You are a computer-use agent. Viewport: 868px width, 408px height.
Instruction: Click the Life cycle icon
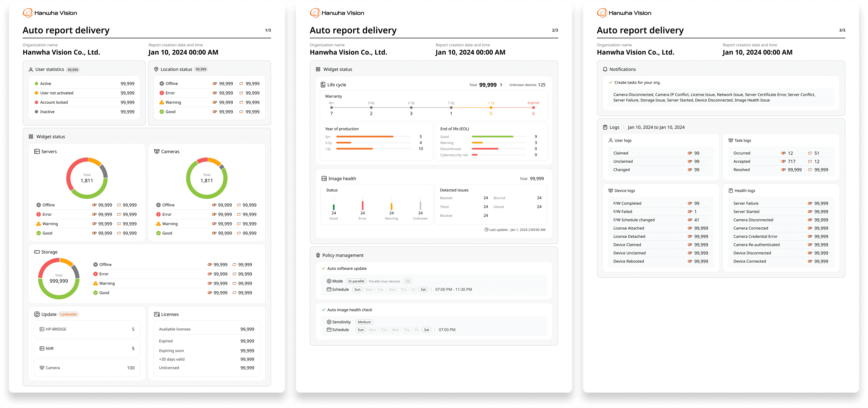(x=323, y=85)
